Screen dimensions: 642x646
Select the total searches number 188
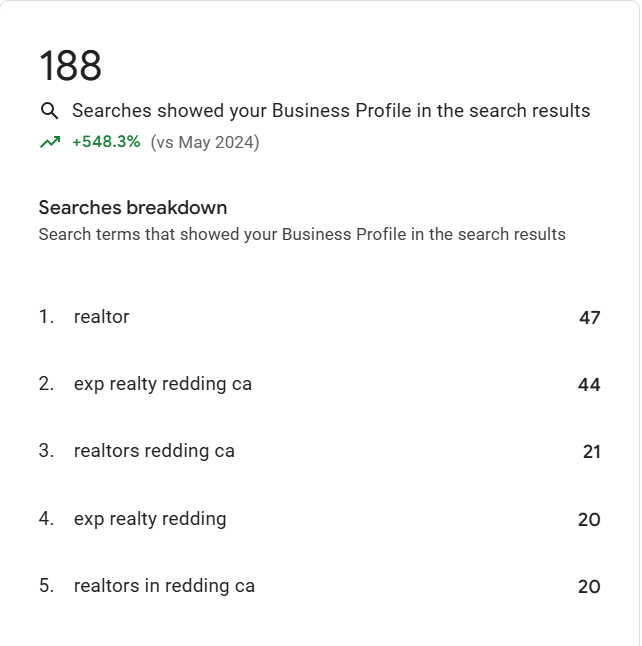[70, 66]
